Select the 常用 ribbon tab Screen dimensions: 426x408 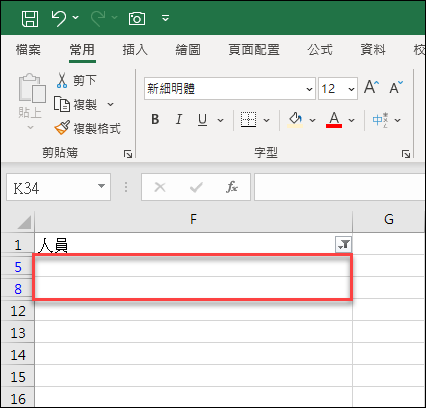pyautogui.click(x=82, y=50)
